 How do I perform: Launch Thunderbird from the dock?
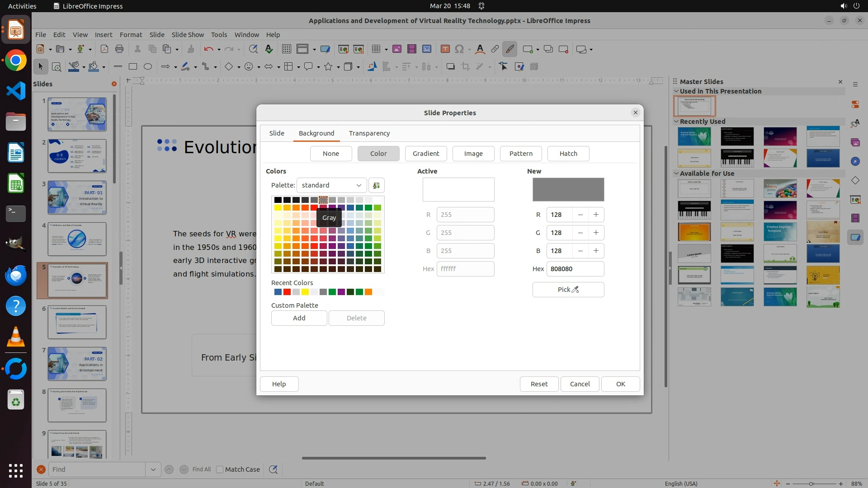click(16, 275)
